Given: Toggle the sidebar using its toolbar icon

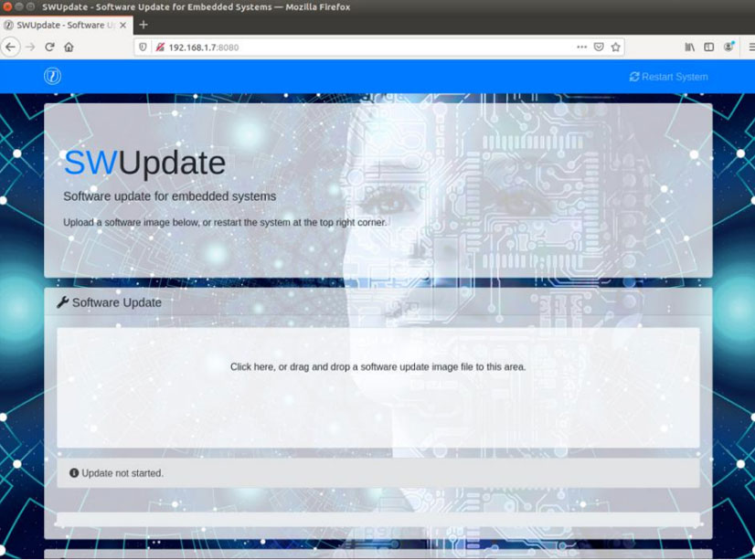Looking at the screenshot, I should tap(710, 46).
